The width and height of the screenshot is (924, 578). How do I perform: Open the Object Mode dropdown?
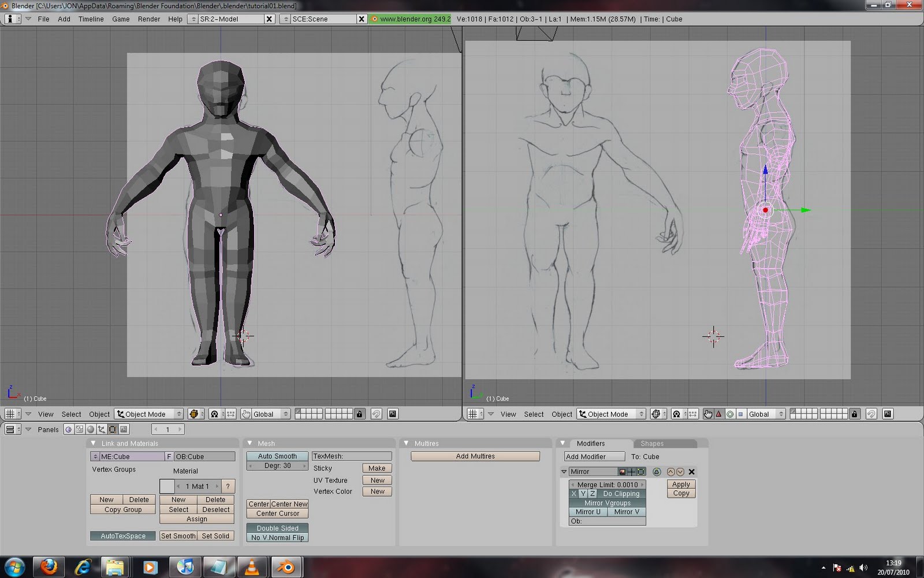pyautogui.click(x=148, y=414)
